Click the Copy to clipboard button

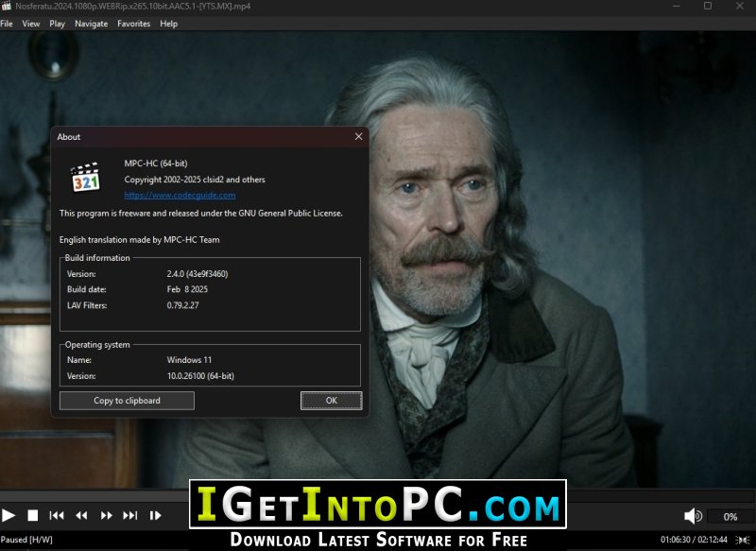pos(127,401)
